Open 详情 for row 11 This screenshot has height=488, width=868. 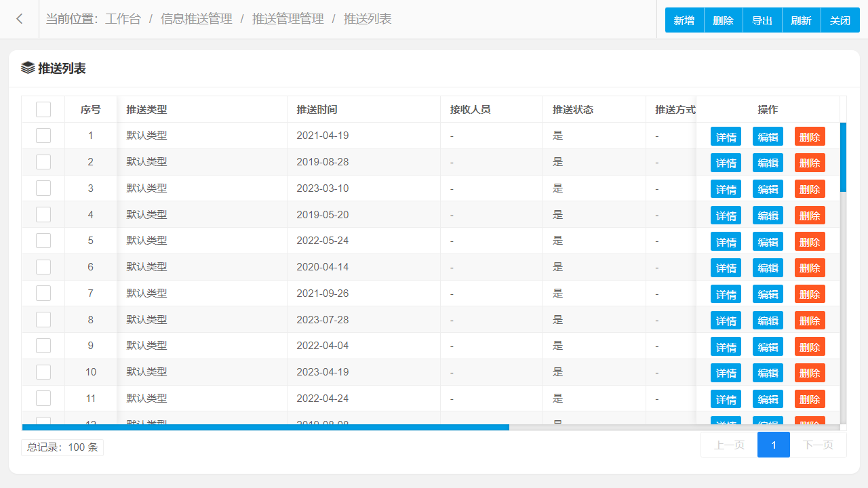pyautogui.click(x=726, y=399)
